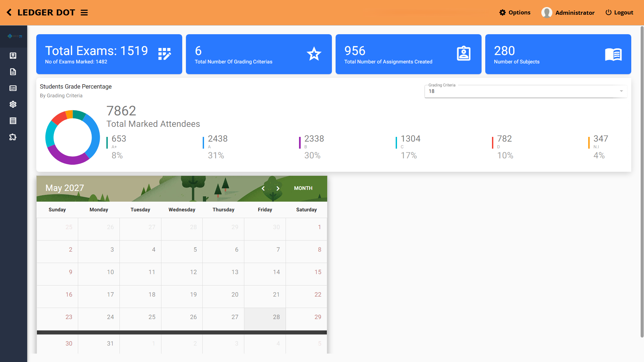Image resolution: width=644 pixels, height=362 pixels.
Task: Select May 19 in the calendar
Action: coord(182,297)
